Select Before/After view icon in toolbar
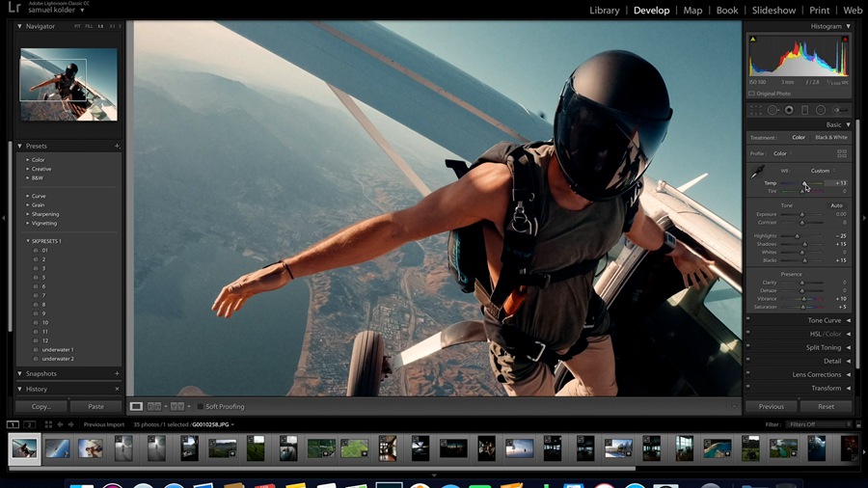This screenshot has height=488, width=868. click(x=177, y=407)
